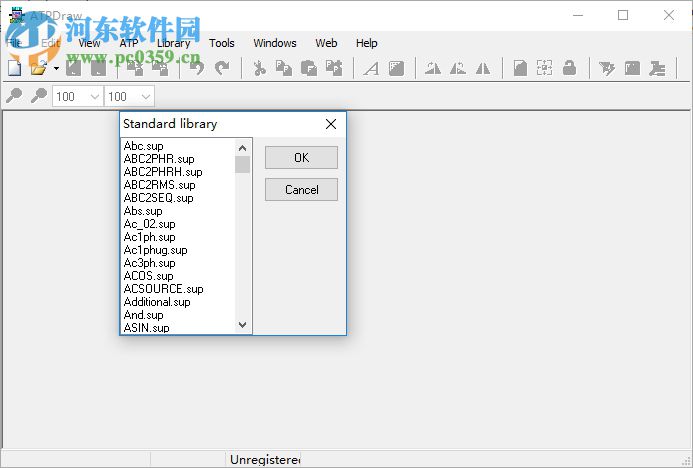Viewport: 693px width, 468px height.
Task: Redo the last undone action
Action: point(222,68)
